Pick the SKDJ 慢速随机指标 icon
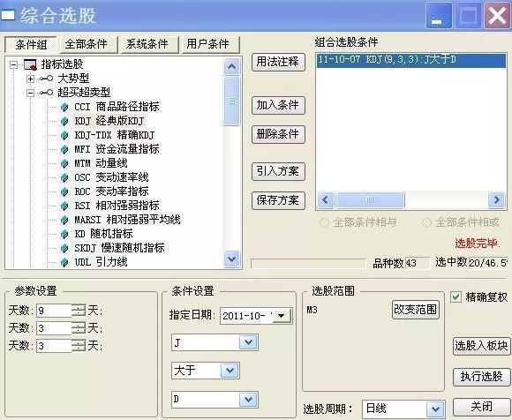512x420 pixels. point(64,248)
